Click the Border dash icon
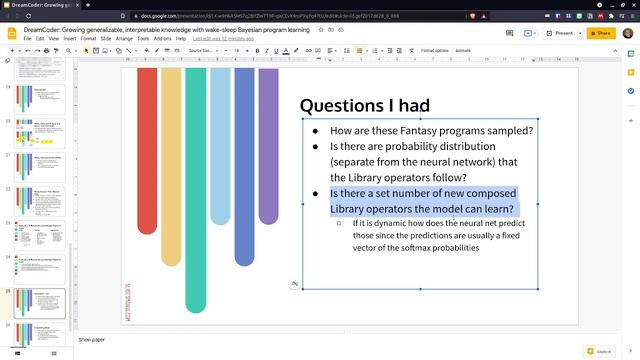 coord(177,51)
